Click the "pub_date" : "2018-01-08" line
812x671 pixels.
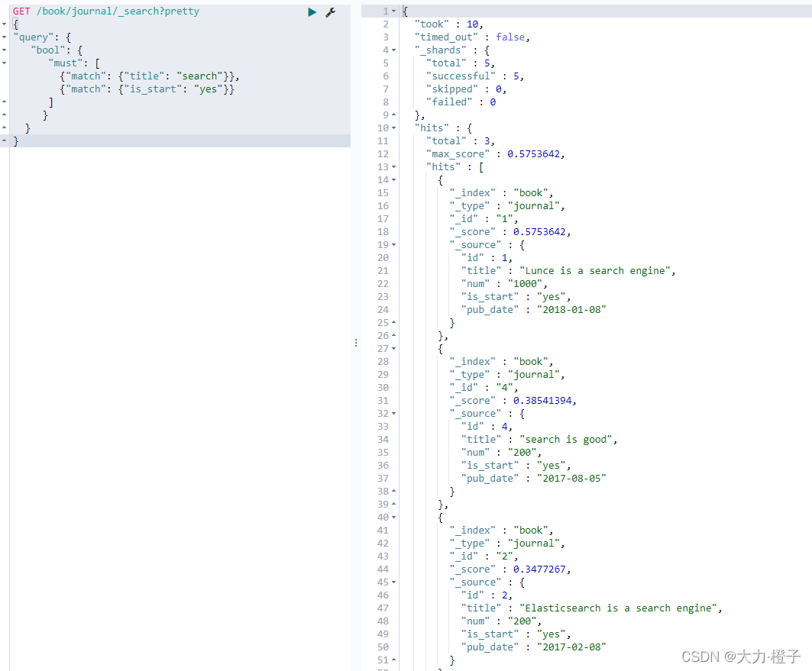click(533, 309)
